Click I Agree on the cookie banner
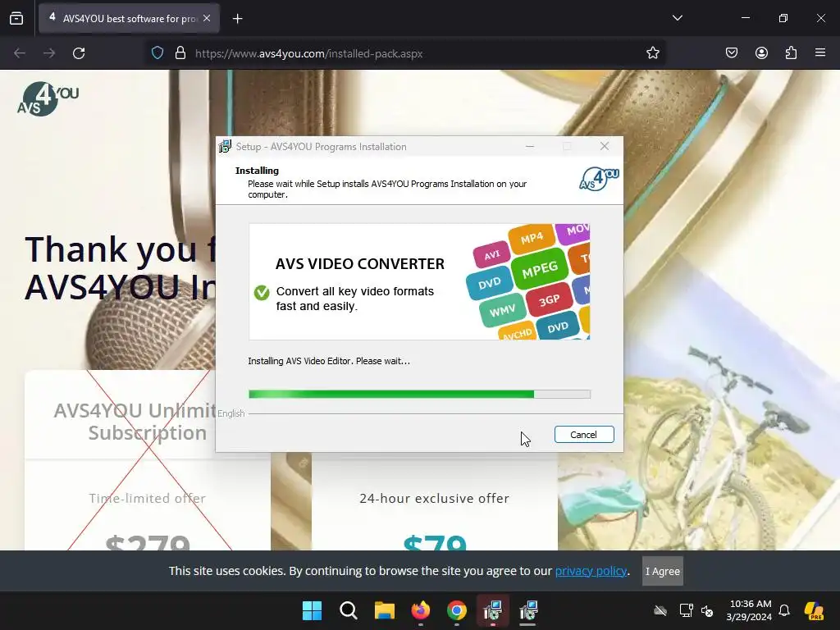The image size is (840, 630). pos(662,571)
